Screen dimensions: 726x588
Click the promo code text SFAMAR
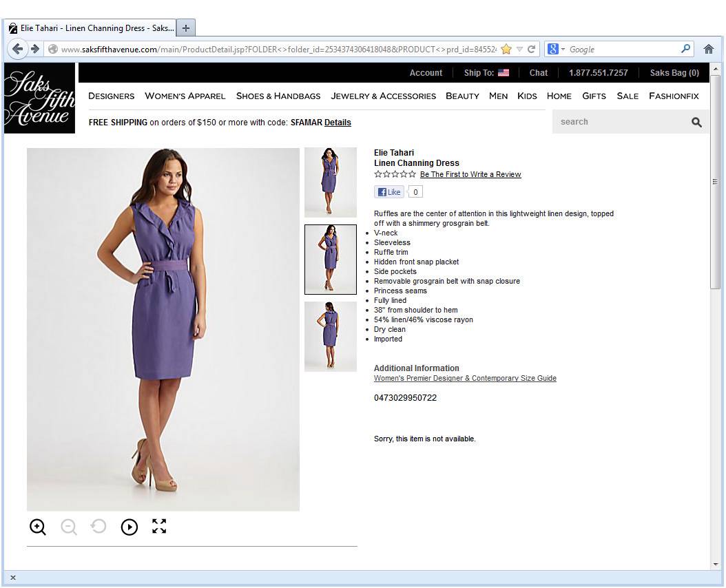point(306,123)
